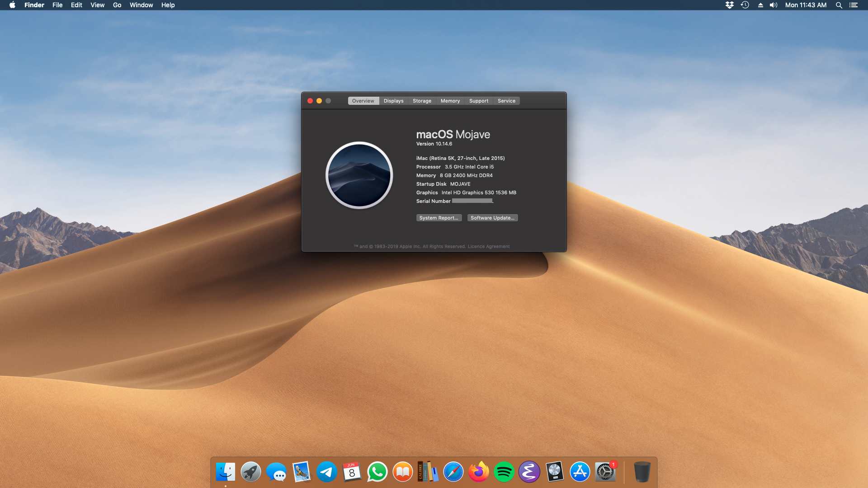Open the App Store from the Dock
Screen dimensions: 868x488
(x=580, y=472)
